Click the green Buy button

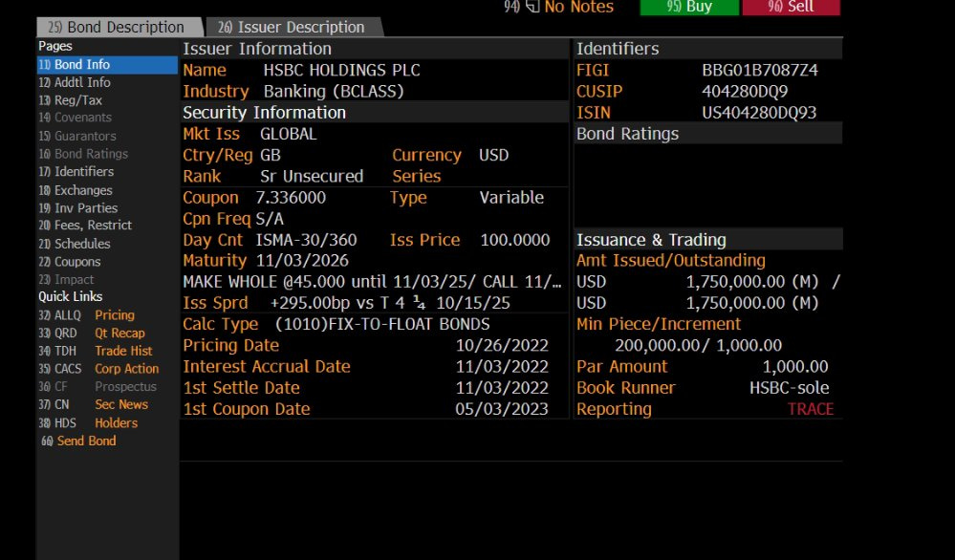[x=689, y=7]
